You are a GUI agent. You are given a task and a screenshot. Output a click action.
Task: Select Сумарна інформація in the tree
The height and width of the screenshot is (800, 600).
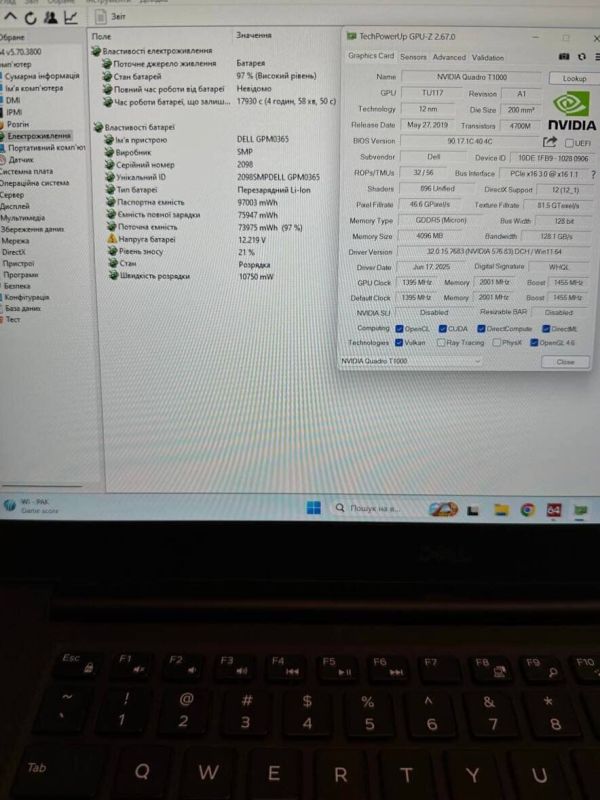40,75
